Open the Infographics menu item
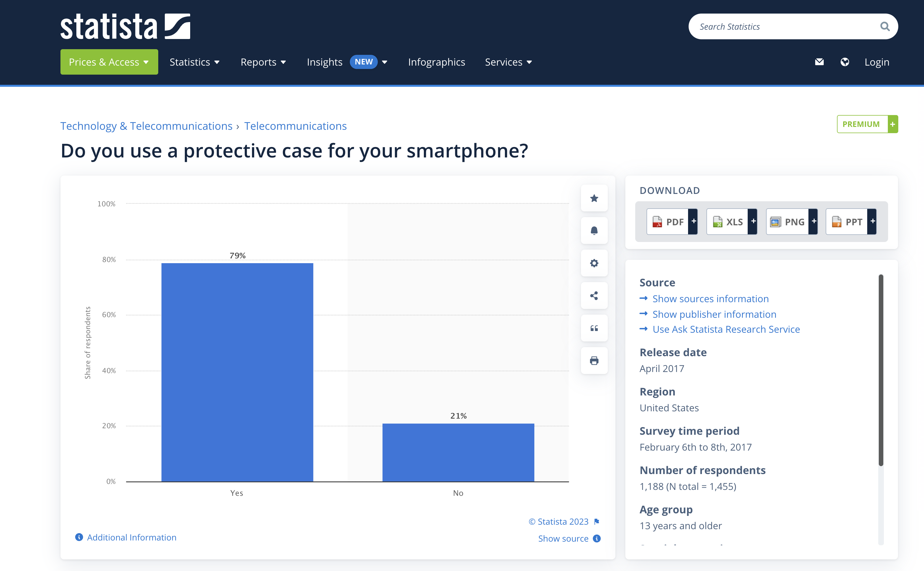 pos(436,62)
